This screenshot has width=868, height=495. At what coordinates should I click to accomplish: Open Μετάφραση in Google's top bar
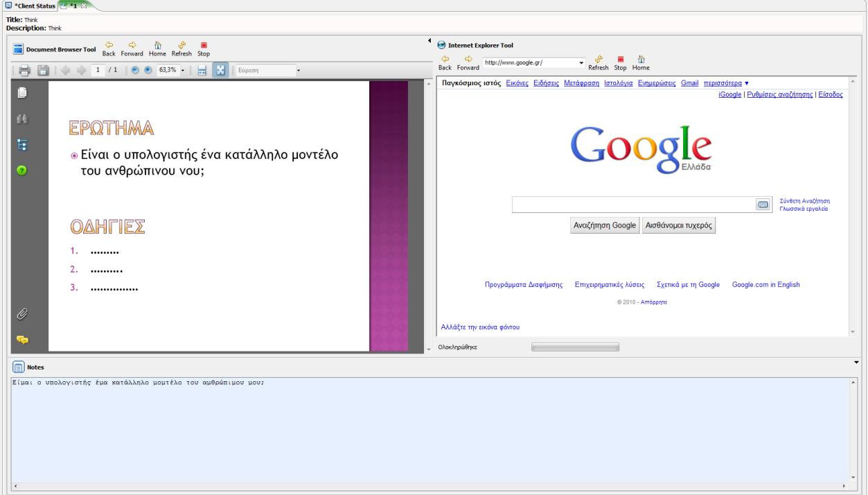(581, 83)
